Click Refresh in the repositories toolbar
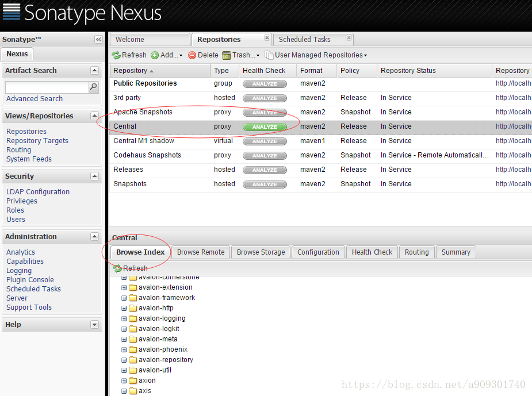The width and height of the screenshot is (532, 396). click(x=129, y=55)
